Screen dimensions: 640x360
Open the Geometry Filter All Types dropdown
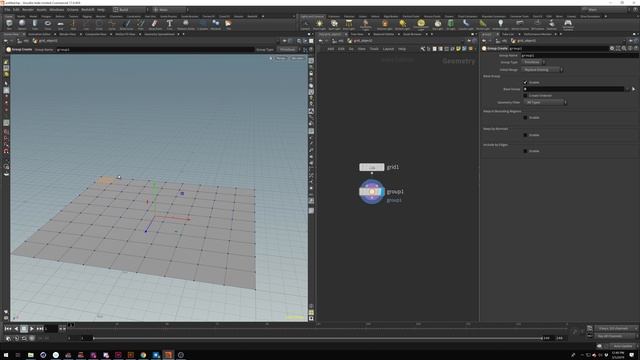pyautogui.click(x=545, y=102)
